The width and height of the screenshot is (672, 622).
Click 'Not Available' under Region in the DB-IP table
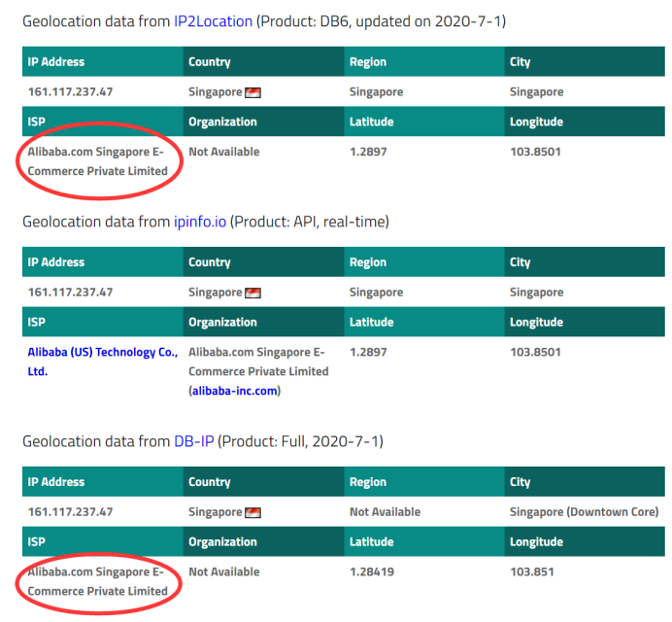[x=385, y=512]
